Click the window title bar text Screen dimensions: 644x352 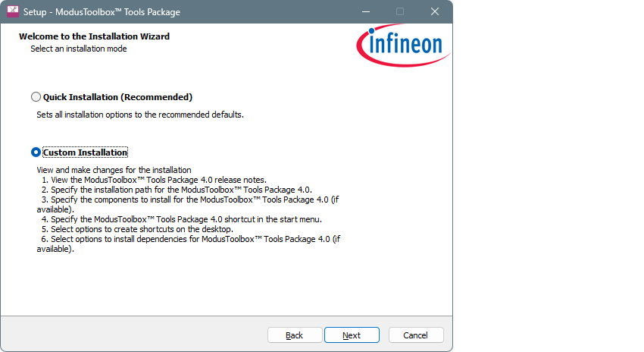tap(102, 12)
